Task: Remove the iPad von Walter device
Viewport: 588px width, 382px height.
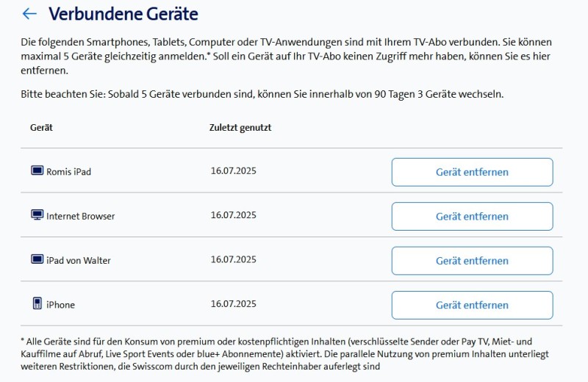Action: point(472,261)
